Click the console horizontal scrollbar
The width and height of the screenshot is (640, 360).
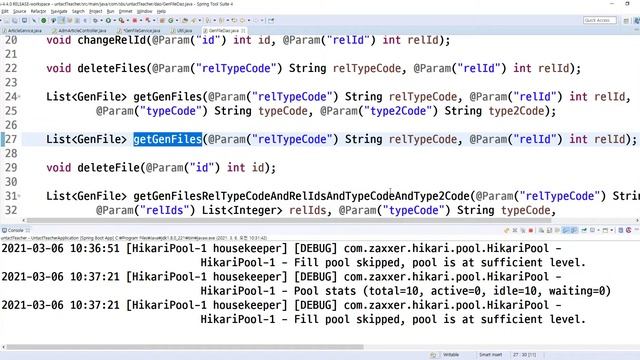[x=185, y=347]
